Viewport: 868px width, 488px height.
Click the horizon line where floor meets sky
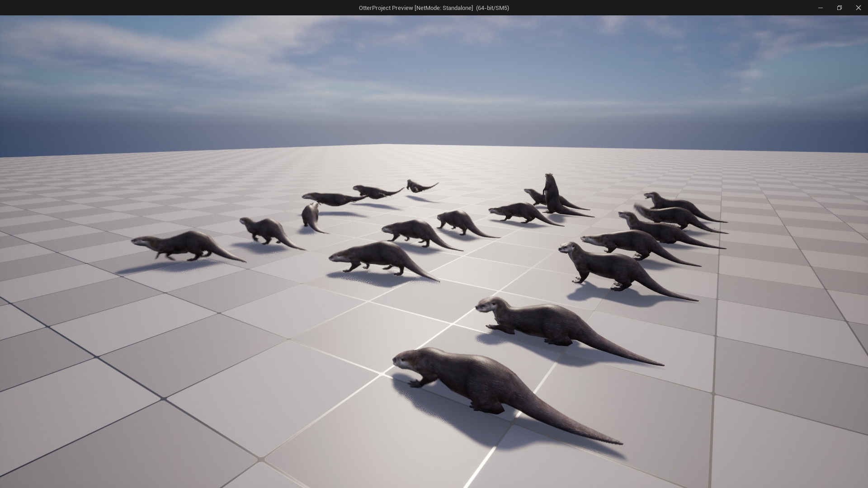(x=434, y=144)
